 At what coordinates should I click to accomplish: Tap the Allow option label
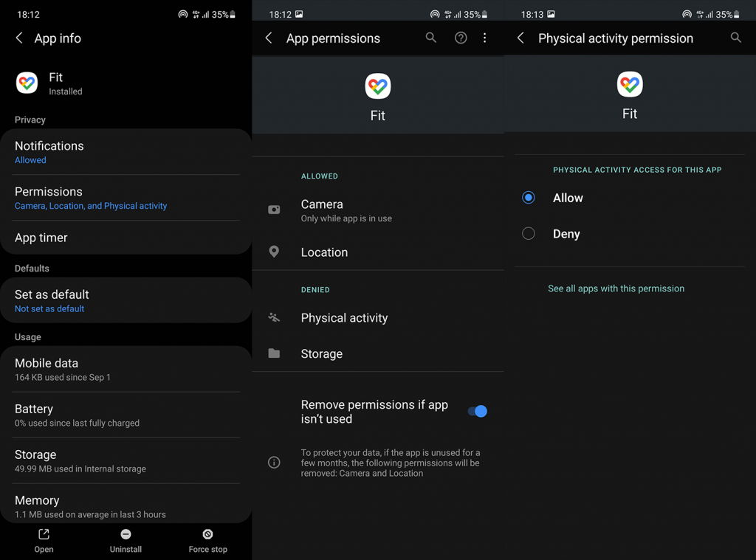pyautogui.click(x=568, y=198)
